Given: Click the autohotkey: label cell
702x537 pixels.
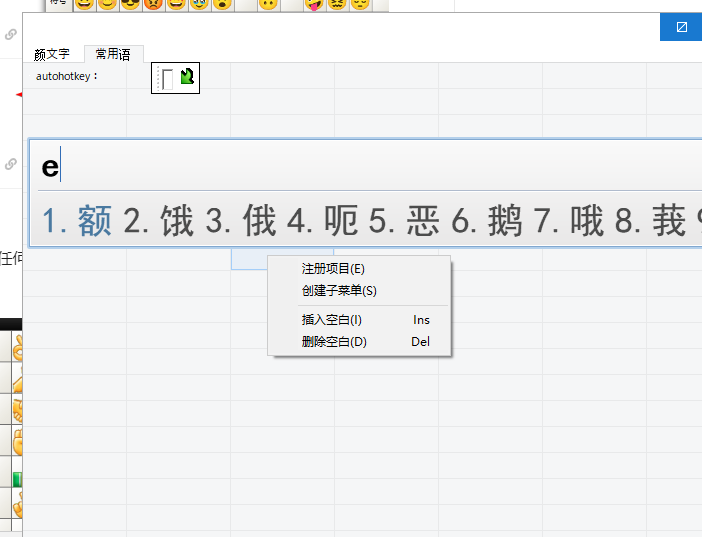Looking at the screenshot, I should pos(68,76).
